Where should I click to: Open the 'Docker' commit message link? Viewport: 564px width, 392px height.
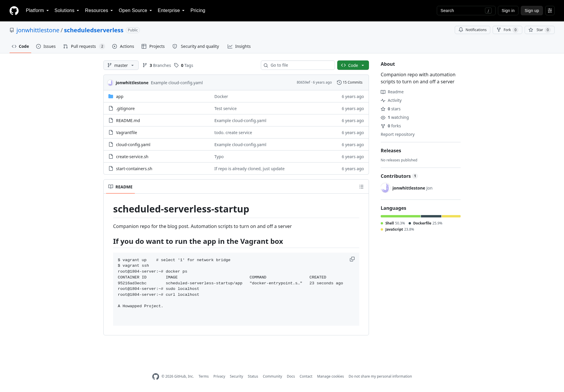pyautogui.click(x=221, y=97)
